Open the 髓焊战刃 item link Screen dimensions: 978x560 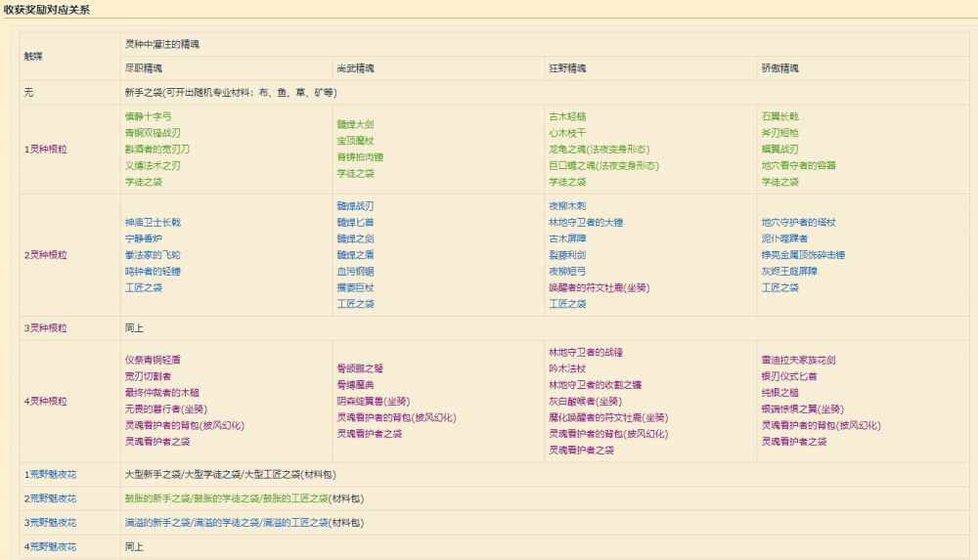click(356, 206)
